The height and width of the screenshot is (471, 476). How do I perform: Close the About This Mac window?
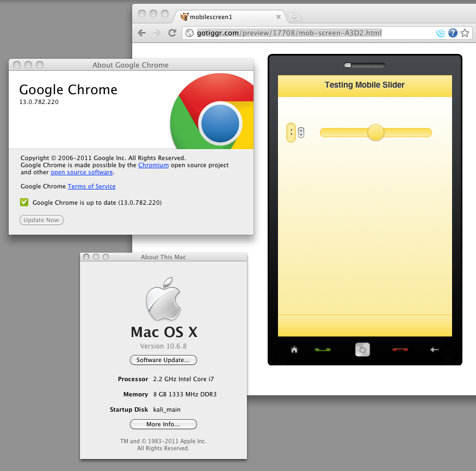coord(86,257)
